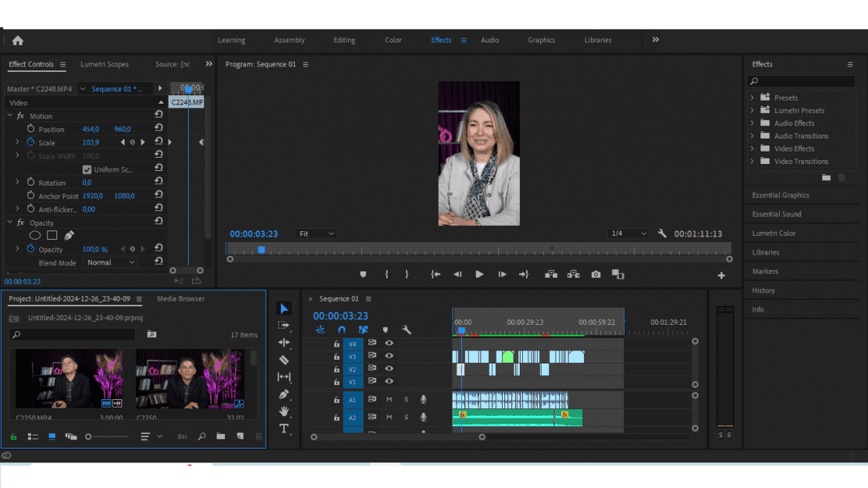
Task: Open the 1/4 playback resolution dropdown
Action: [x=627, y=234]
